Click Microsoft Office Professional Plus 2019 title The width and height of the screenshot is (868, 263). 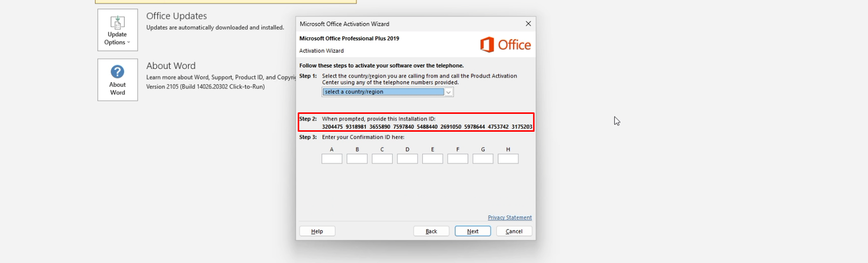[349, 39]
